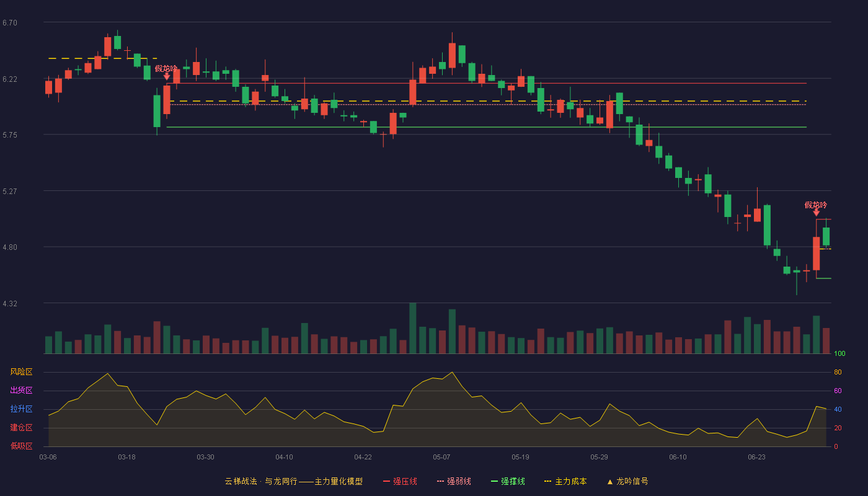
Task: Click the 5.75 price axis label
Action: [x=10, y=135]
